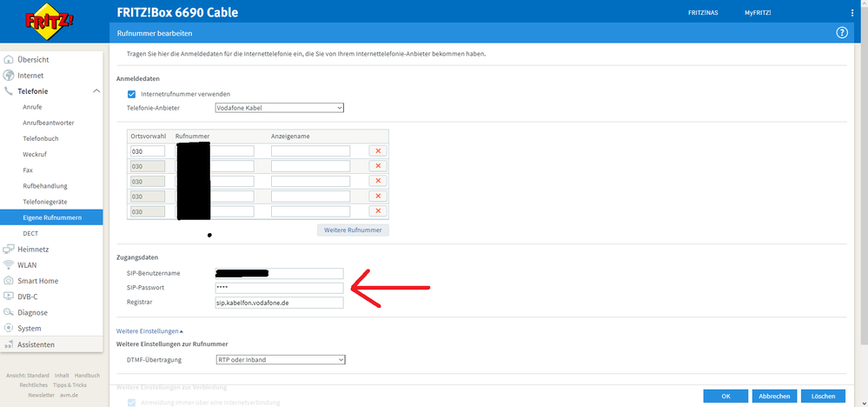Click the DVB-C television icon

click(x=9, y=297)
